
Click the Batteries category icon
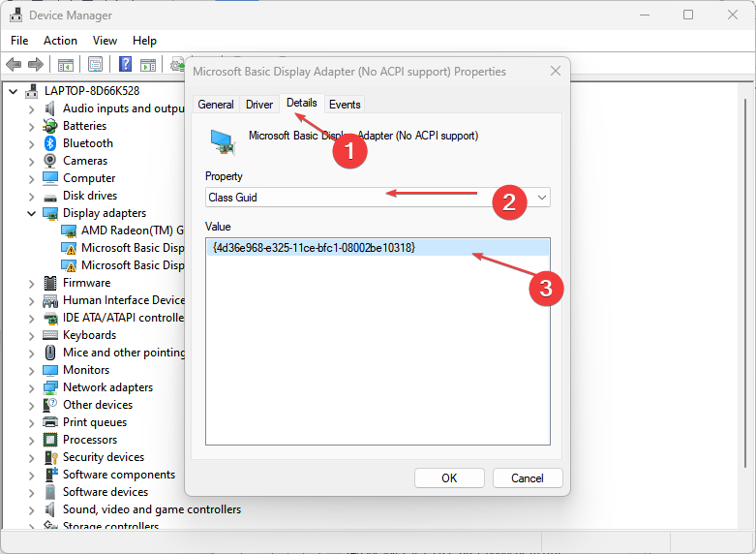click(x=50, y=126)
